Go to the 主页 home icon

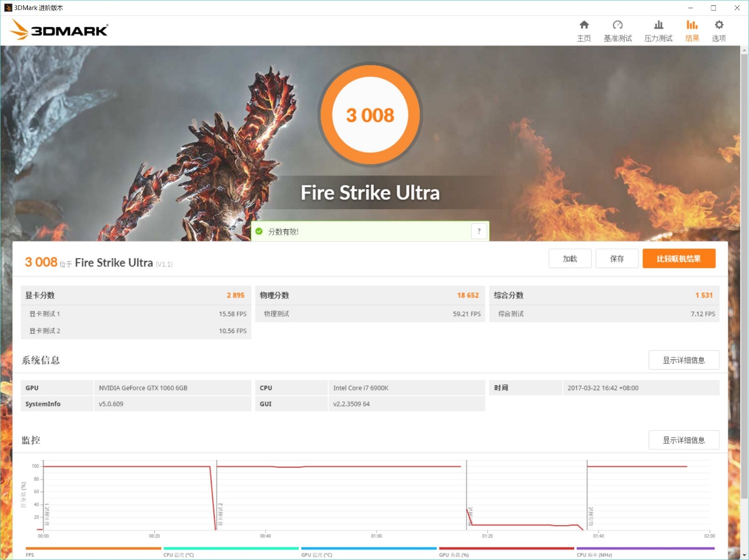[x=584, y=25]
